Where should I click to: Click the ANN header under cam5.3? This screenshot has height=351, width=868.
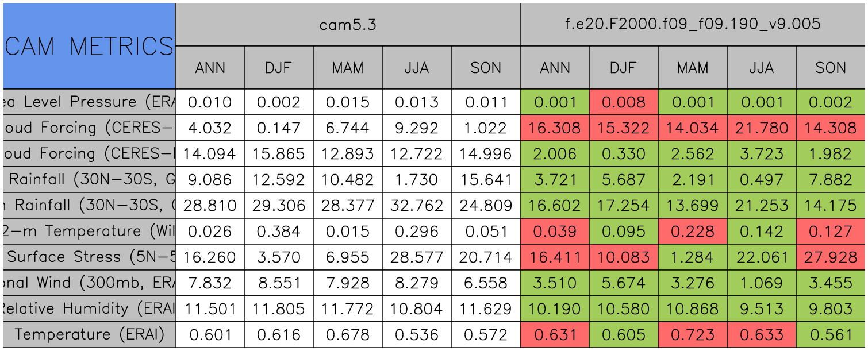point(210,68)
